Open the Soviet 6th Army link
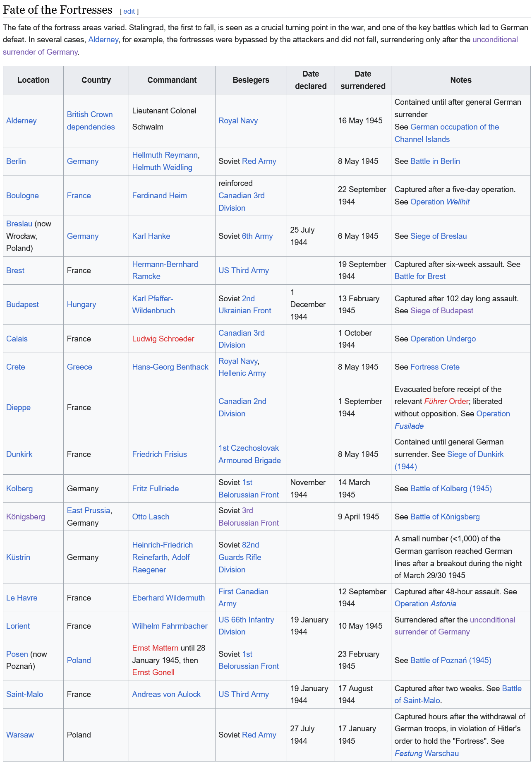The width and height of the screenshot is (532, 764). (257, 236)
